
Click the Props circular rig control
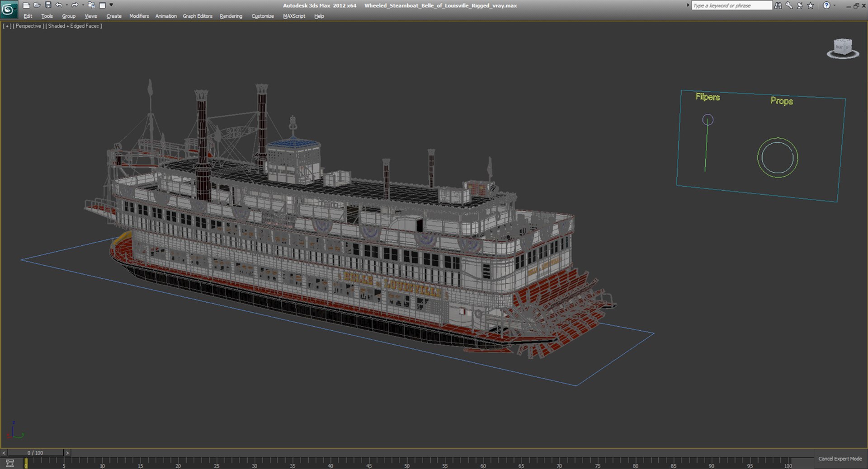(778, 158)
